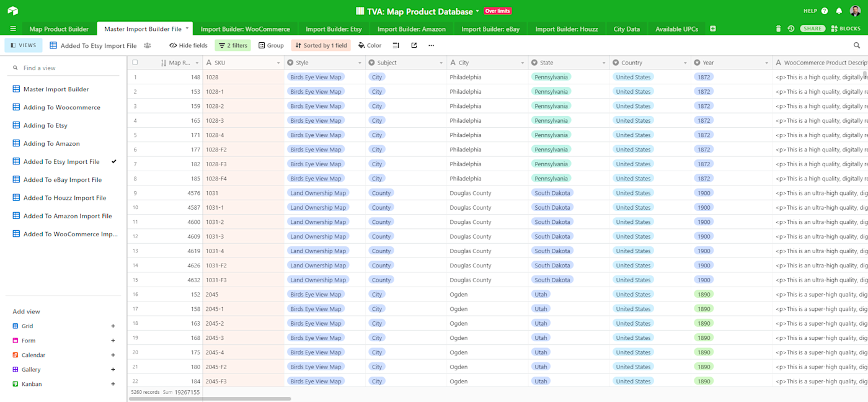Open the Color records option

pyautogui.click(x=370, y=45)
